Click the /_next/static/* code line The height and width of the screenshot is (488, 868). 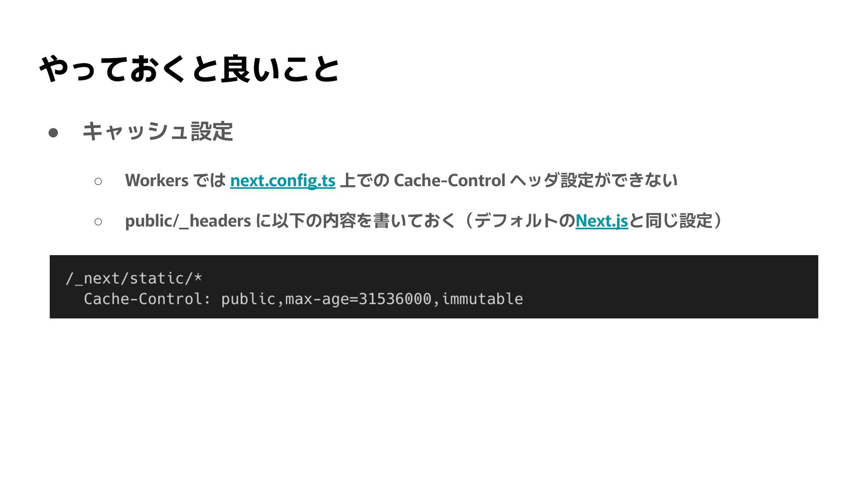click(x=134, y=278)
